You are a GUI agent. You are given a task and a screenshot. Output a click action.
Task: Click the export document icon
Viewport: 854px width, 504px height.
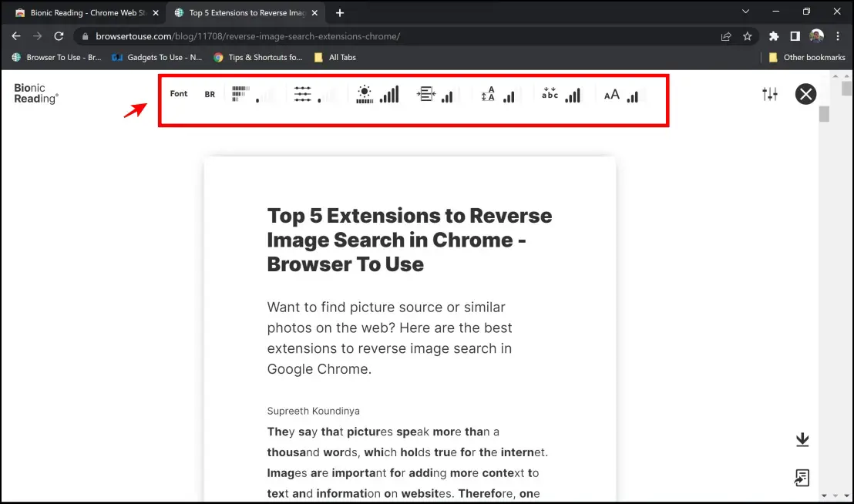802,478
